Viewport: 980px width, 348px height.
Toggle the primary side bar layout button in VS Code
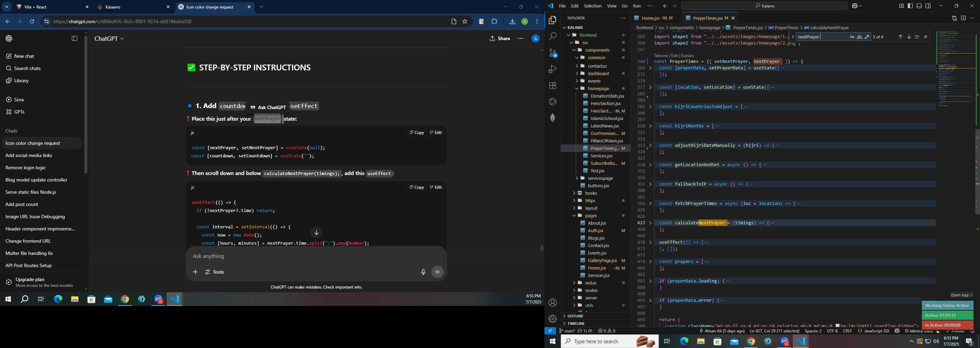coord(910,6)
